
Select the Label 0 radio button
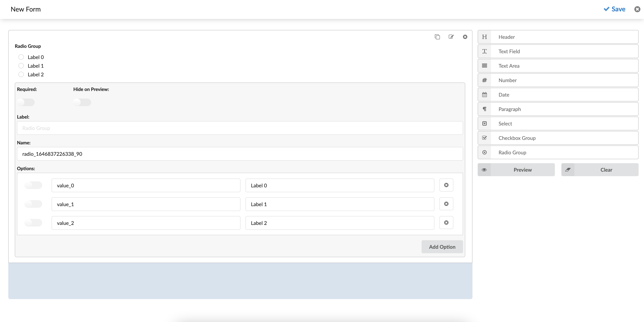click(21, 57)
